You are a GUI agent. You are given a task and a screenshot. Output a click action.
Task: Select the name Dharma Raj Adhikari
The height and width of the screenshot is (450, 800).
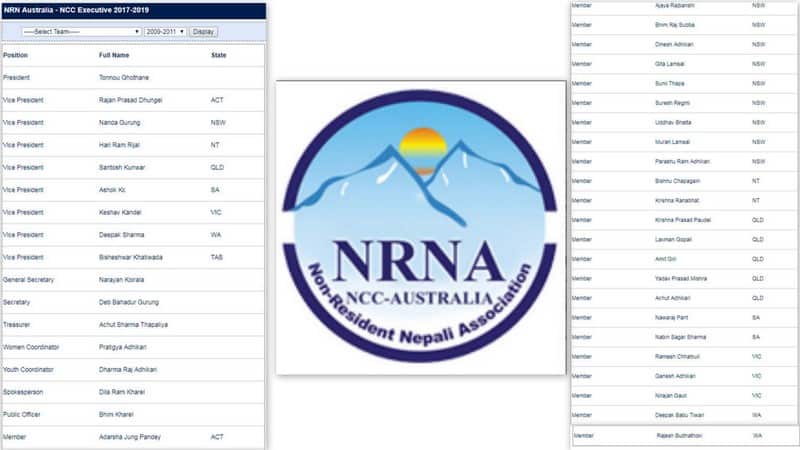pos(128,369)
